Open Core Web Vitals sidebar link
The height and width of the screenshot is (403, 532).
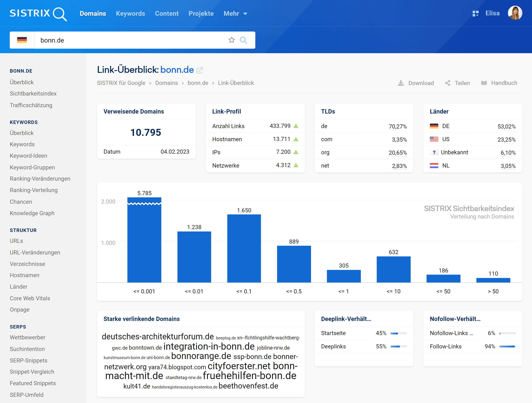coord(30,298)
